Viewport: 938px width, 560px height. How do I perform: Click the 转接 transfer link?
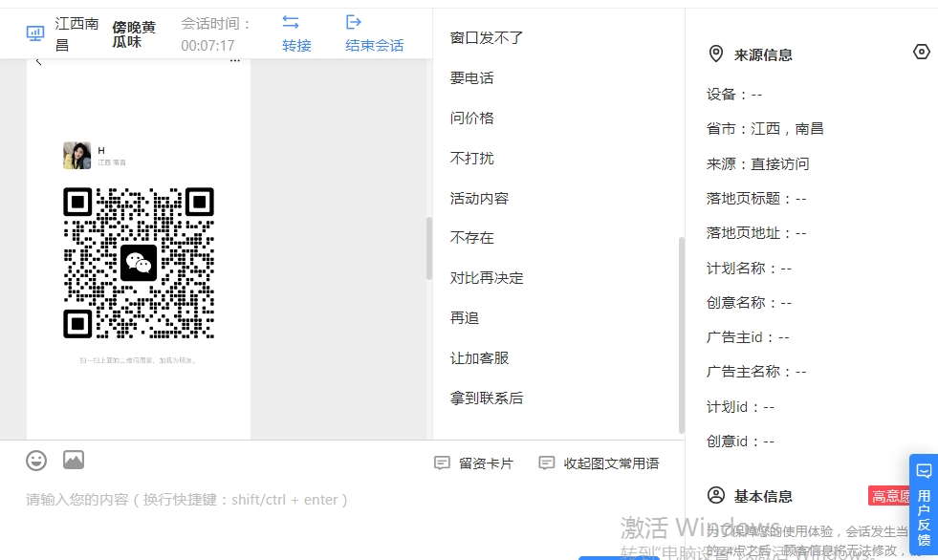(x=296, y=46)
